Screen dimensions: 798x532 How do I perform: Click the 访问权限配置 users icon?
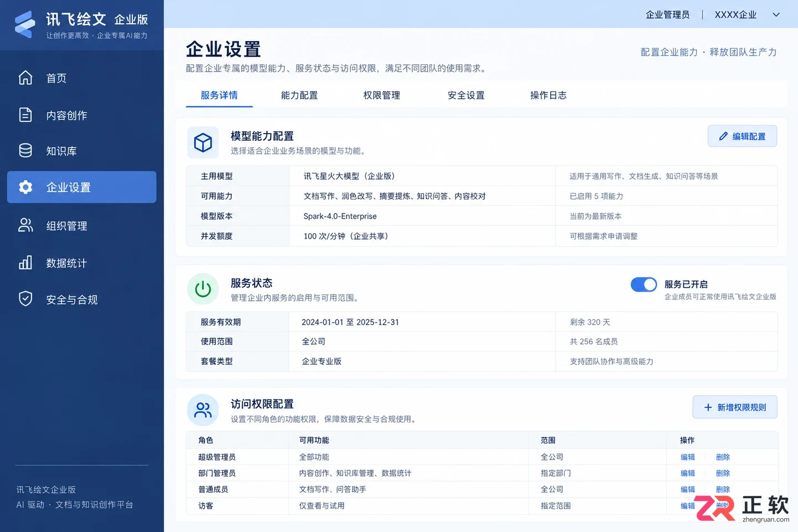(203, 410)
